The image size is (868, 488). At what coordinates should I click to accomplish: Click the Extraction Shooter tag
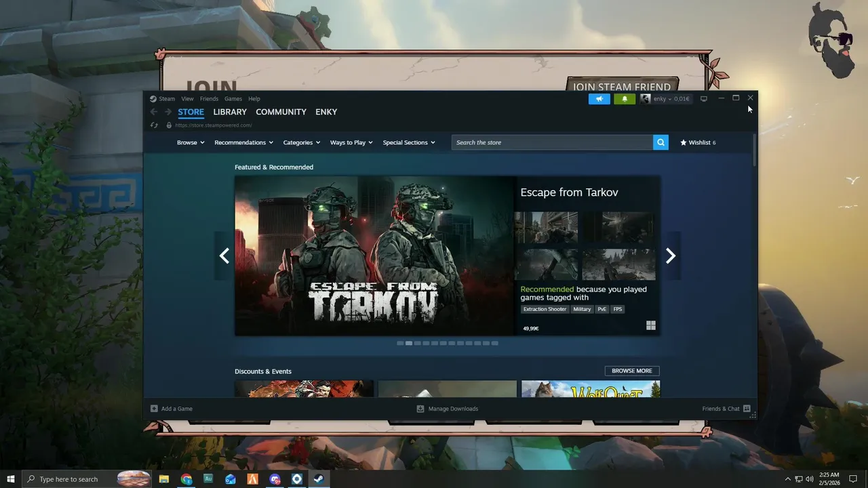pyautogui.click(x=545, y=309)
